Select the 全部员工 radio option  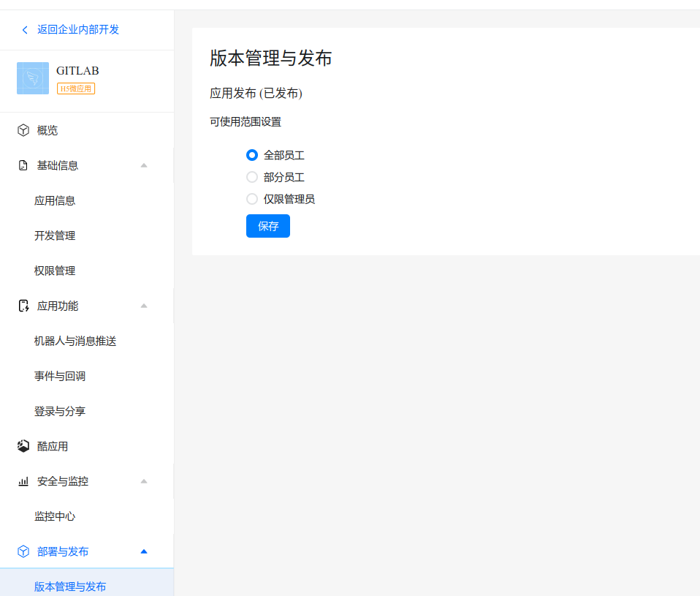252,155
